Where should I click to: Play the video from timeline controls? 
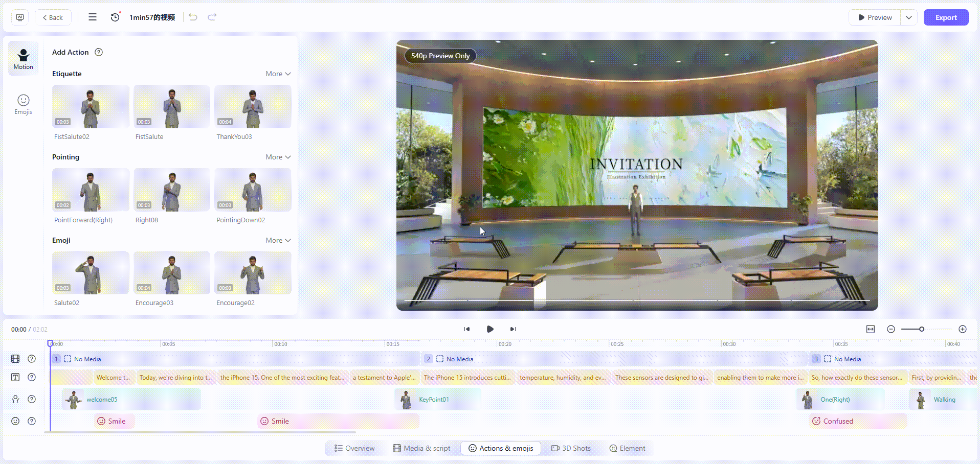489,329
